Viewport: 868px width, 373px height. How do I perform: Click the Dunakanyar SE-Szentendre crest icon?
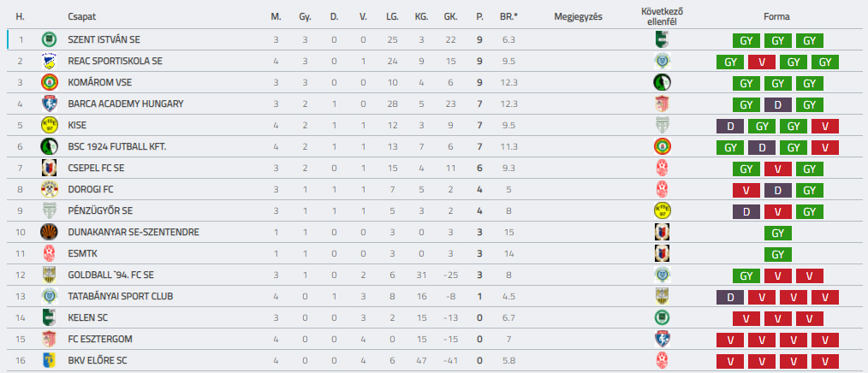pyautogui.click(x=49, y=232)
